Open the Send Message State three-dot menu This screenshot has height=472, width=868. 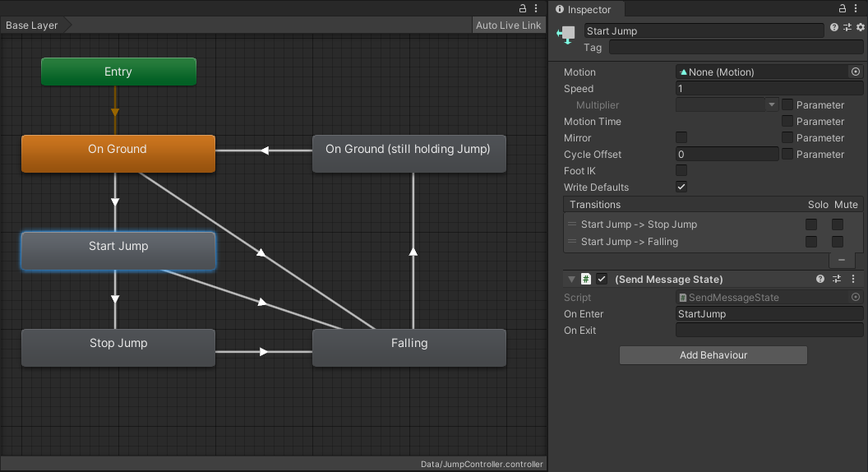[853, 280]
